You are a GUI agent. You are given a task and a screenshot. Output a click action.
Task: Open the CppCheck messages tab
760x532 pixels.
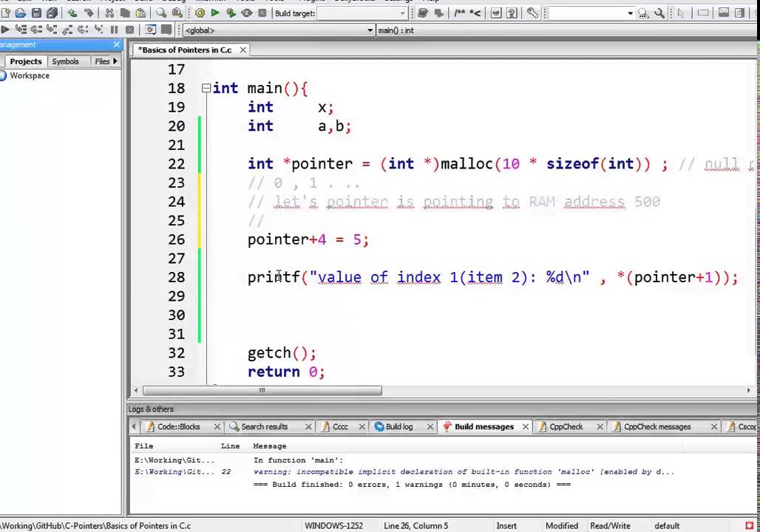click(657, 426)
